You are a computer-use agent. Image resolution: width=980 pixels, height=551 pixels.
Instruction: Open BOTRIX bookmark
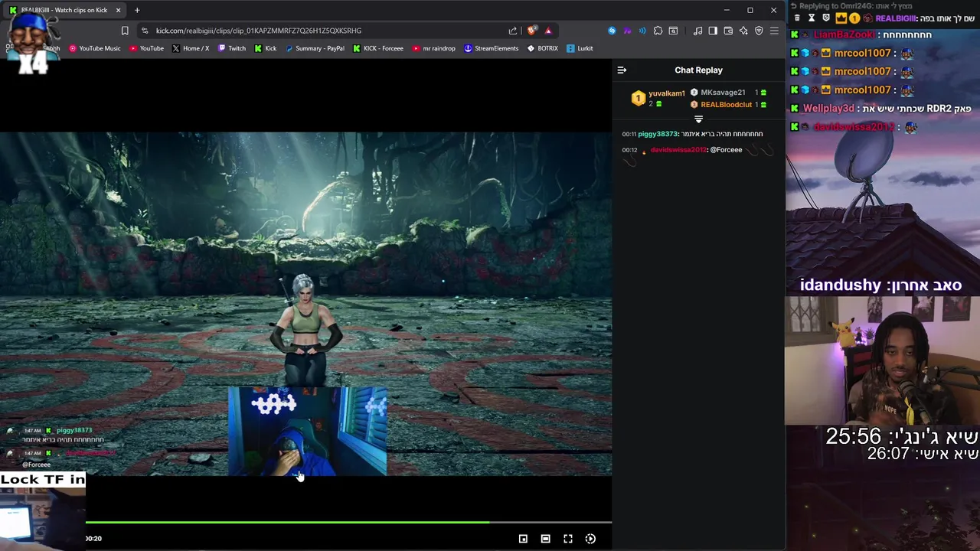(543, 48)
